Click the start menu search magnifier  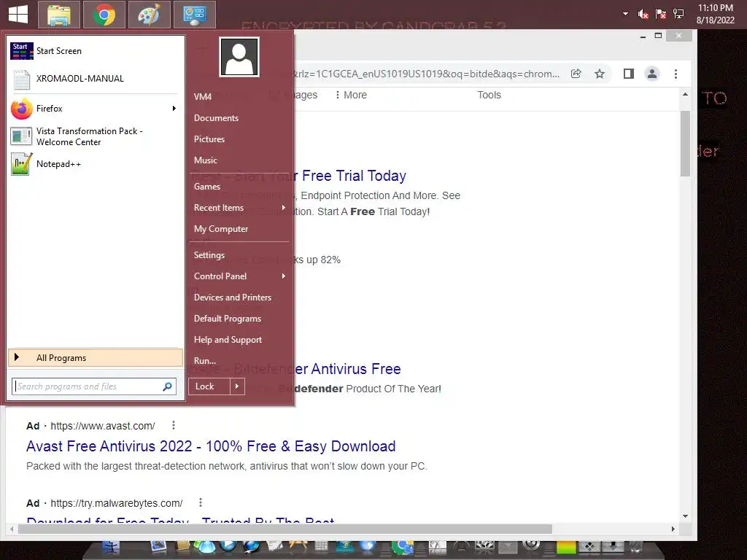coord(167,386)
